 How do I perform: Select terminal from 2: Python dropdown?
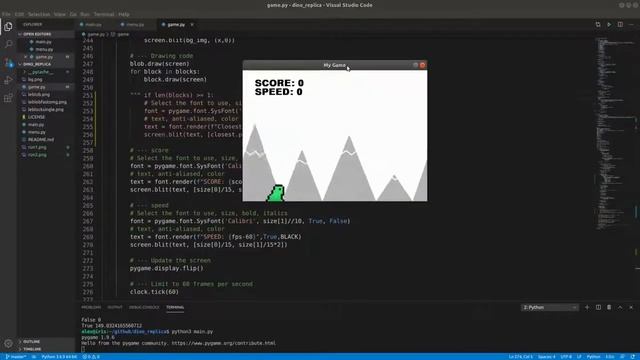[549, 307]
